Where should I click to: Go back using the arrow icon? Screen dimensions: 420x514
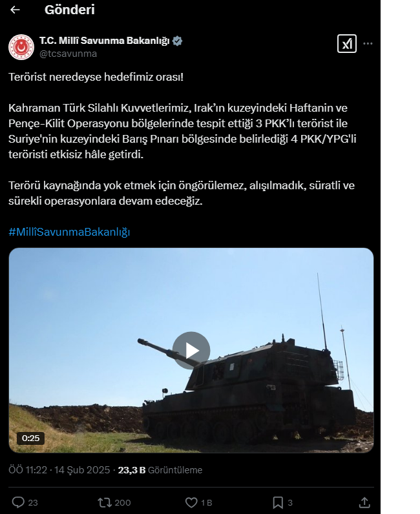click(15, 10)
